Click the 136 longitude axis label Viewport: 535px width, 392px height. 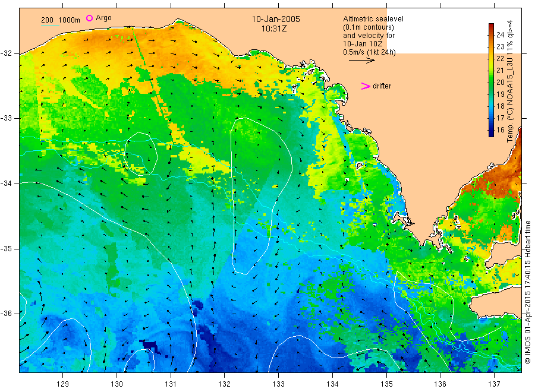point(440,384)
